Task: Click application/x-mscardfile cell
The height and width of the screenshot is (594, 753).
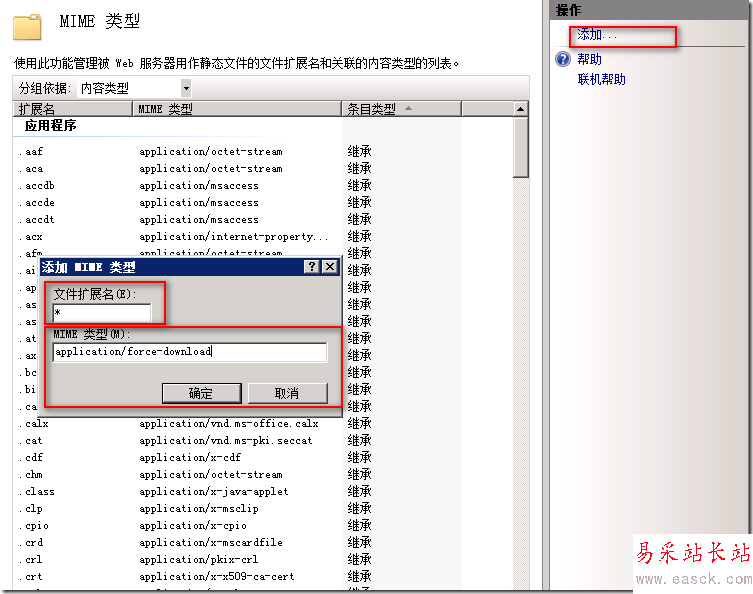Action: point(211,543)
